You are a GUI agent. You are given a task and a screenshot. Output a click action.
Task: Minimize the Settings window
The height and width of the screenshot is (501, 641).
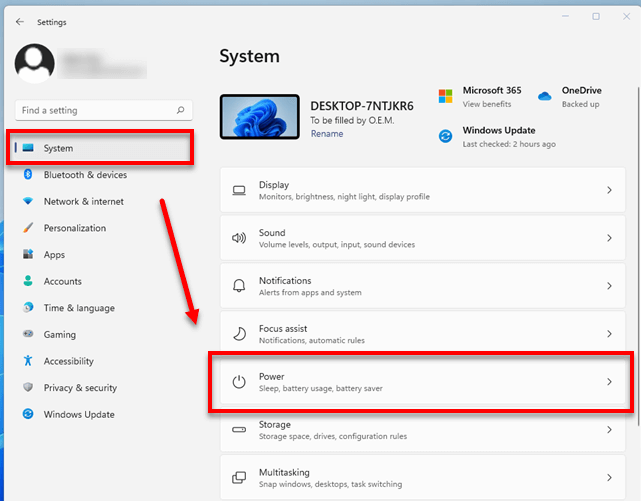pyautogui.click(x=565, y=16)
